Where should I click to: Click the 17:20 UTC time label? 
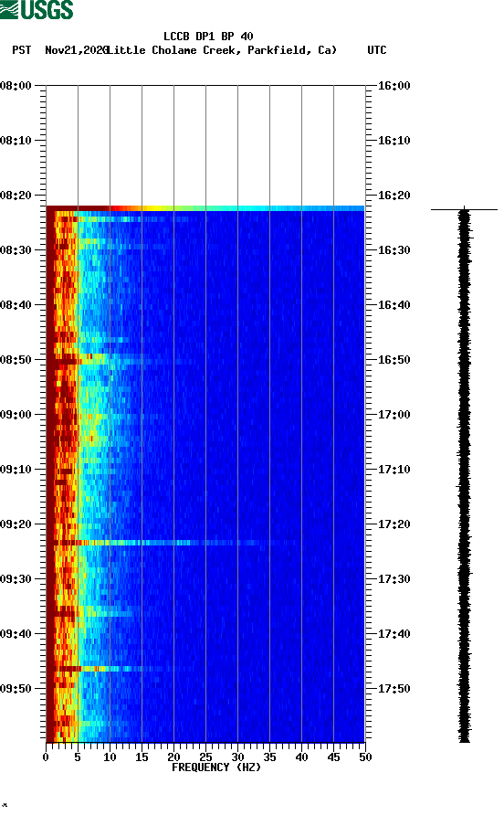pyautogui.click(x=394, y=524)
